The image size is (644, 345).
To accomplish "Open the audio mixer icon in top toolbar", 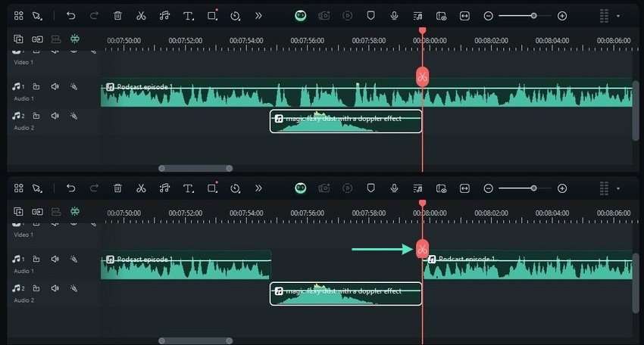I will click(417, 16).
